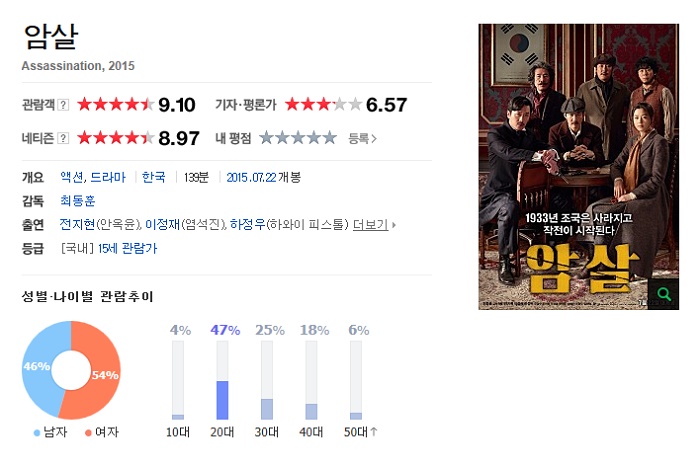Open director 최동훈's page

point(78,201)
